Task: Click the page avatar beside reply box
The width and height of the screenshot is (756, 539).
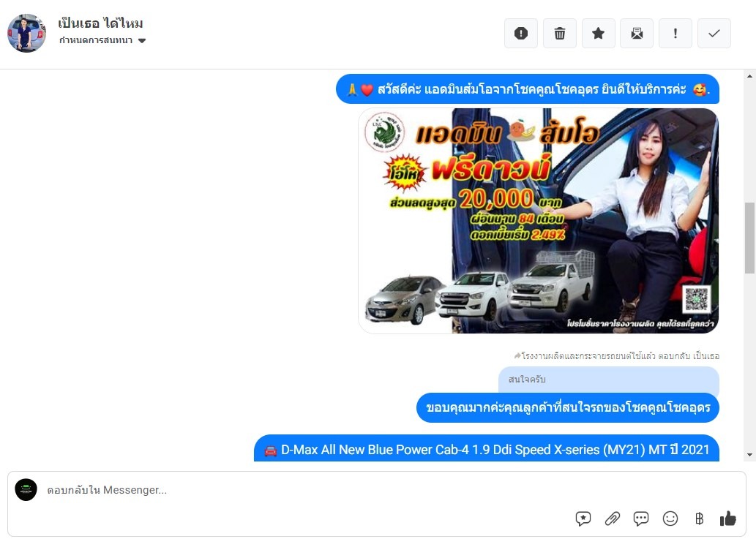Action: pyautogui.click(x=26, y=490)
